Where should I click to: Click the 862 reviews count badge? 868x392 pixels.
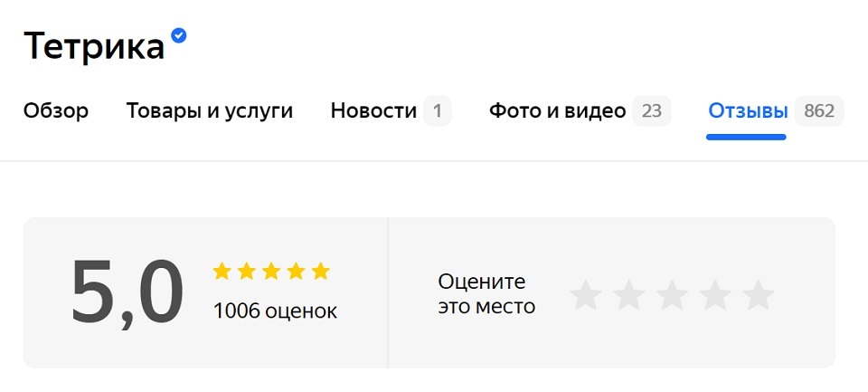point(819,111)
